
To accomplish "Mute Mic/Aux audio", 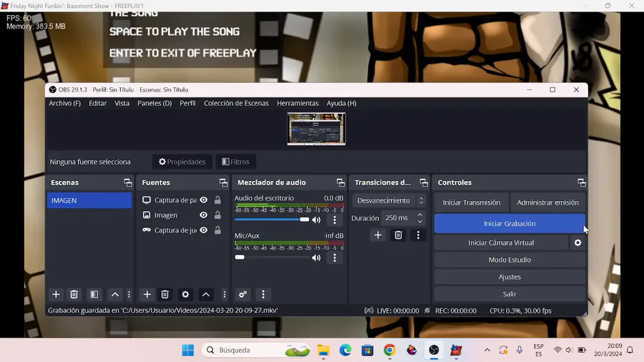I will [316, 258].
